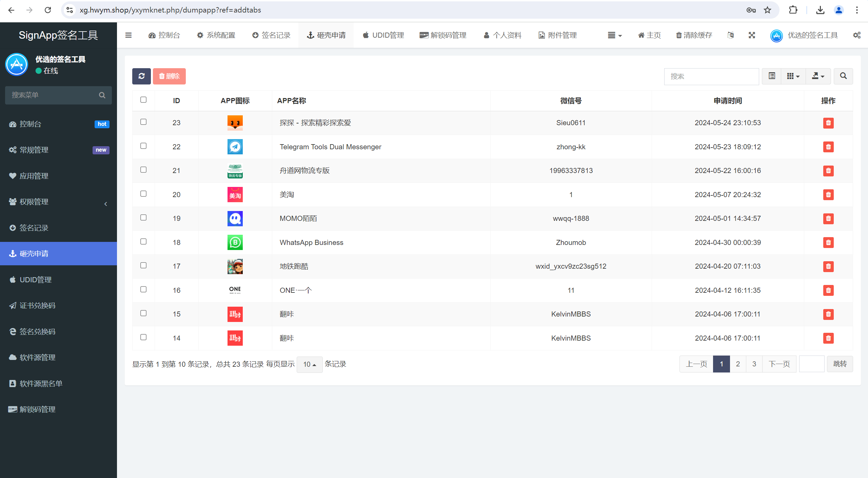Check the checkbox for row ID 23
The image size is (868, 478).
point(143,122)
